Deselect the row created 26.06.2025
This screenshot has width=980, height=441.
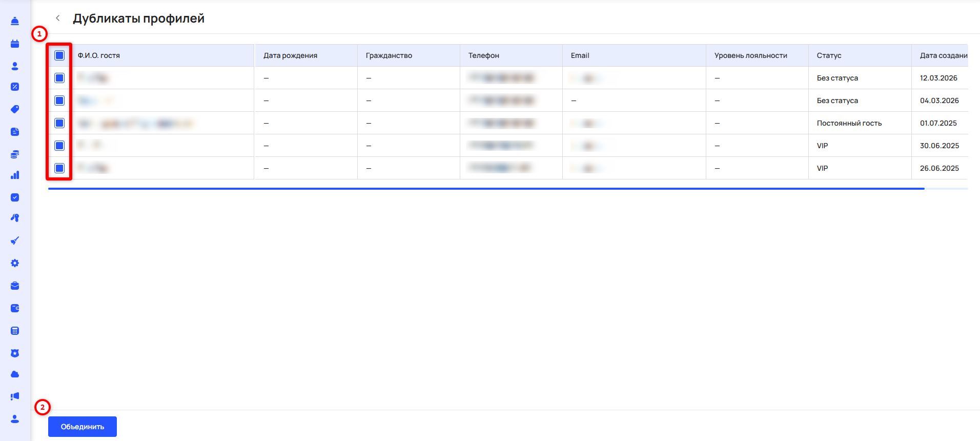[x=59, y=168]
